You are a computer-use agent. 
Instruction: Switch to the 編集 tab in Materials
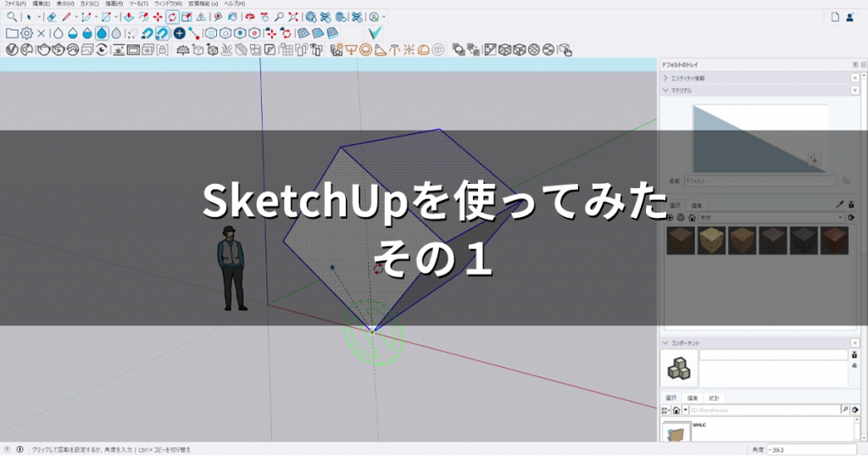(x=696, y=205)
